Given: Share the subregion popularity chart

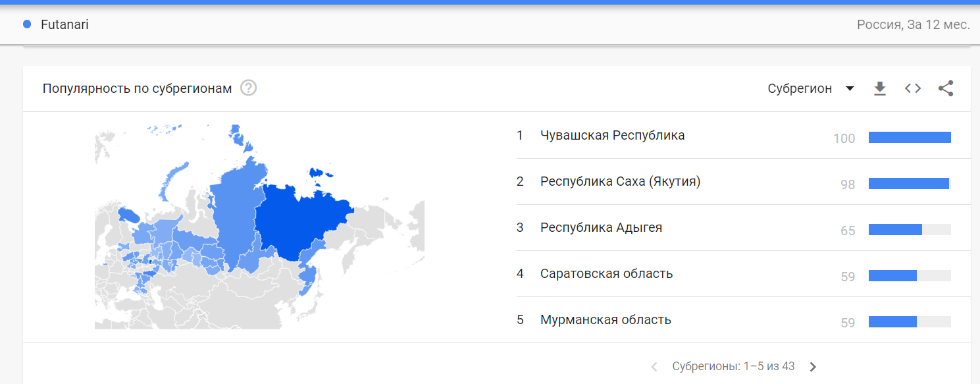Looking at the screenshot, I should click(946, 88).
